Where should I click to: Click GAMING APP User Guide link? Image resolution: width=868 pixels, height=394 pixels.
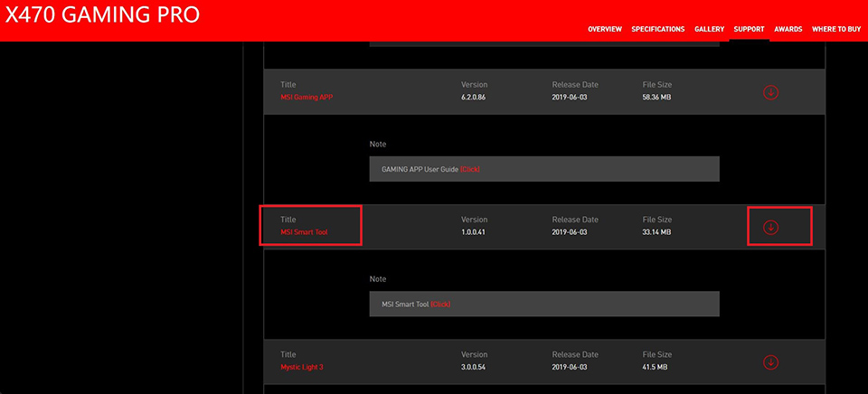point(470,169)
